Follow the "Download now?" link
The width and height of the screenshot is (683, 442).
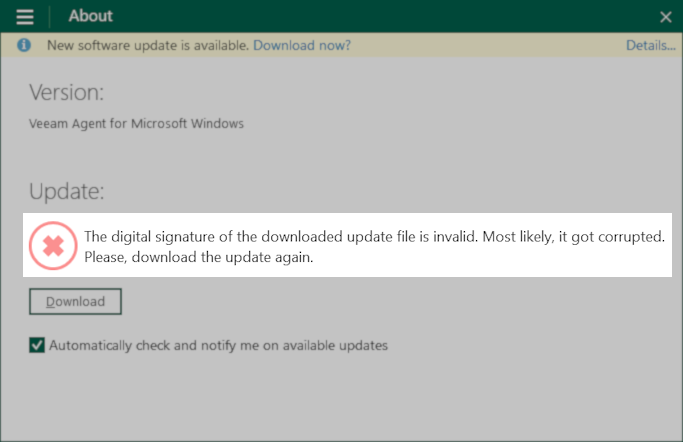click(x=302, y=45)
